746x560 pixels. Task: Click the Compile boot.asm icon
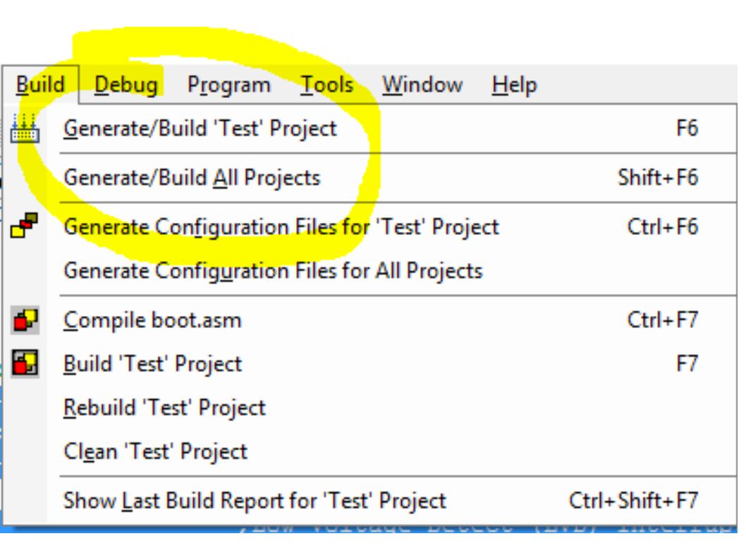coord(25,320)
